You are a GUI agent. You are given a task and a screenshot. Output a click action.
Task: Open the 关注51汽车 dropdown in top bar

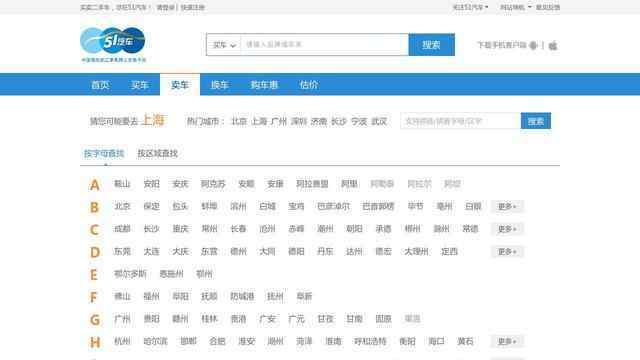[470, 7]
